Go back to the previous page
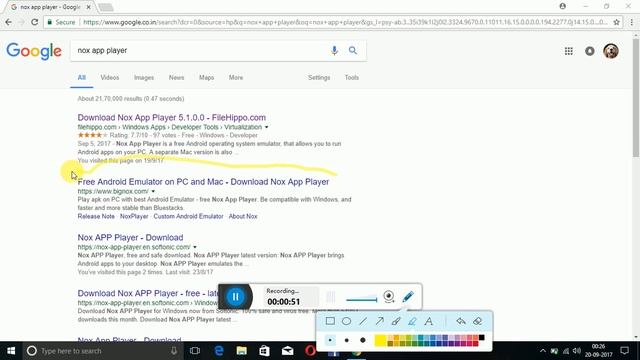The image size is (640, 360). point(9,22)
